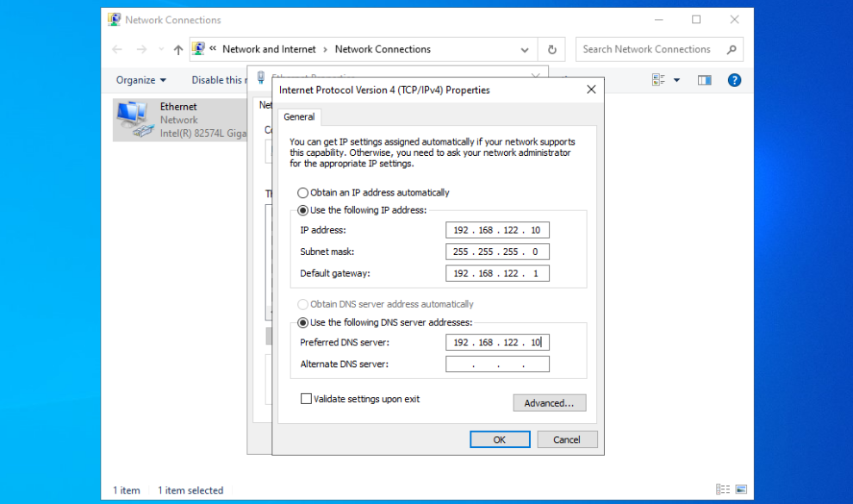Screen dimensions: 853x504
Task: Click the Back navigation arrow
Action: (118, 50)
